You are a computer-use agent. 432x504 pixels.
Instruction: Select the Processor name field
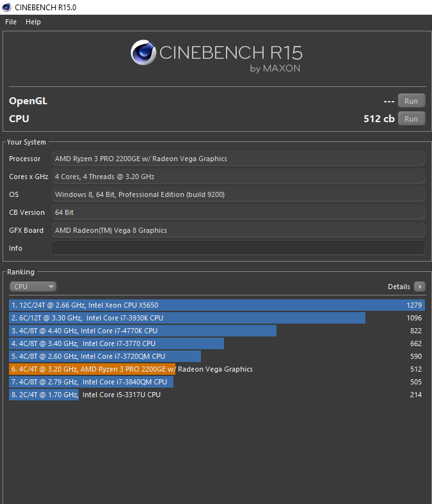pos(238,159)
